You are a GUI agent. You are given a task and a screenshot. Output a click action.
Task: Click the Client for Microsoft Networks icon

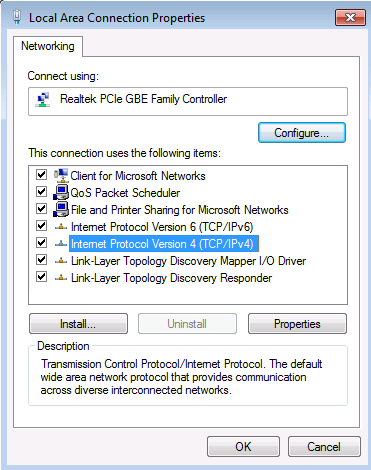pos(61,175)
